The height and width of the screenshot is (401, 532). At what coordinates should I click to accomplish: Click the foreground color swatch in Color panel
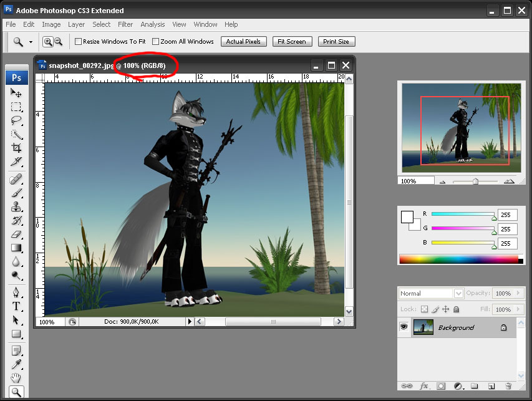coord(407,217)
